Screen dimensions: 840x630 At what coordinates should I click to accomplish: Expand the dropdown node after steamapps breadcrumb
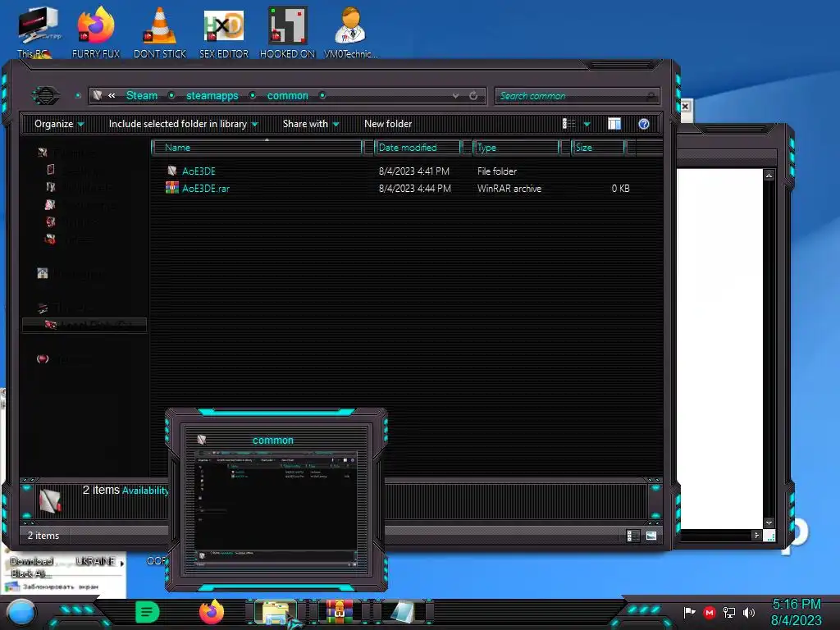click(253, 95)
